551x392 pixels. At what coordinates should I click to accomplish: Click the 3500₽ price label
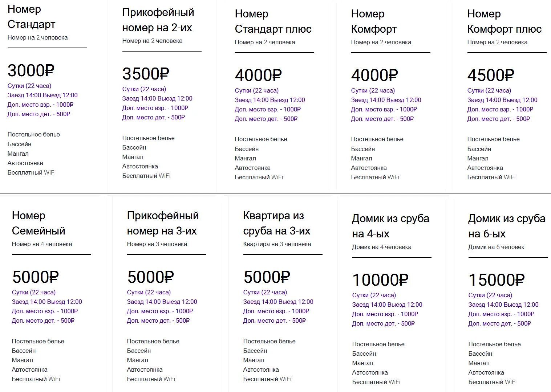click(146, 74)
